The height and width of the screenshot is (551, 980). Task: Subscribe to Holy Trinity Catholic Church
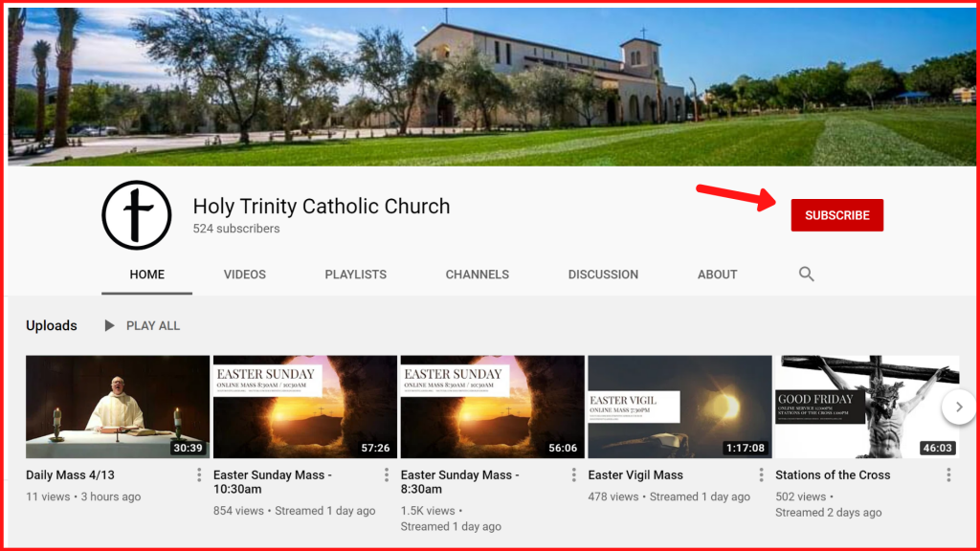[836, 215]
